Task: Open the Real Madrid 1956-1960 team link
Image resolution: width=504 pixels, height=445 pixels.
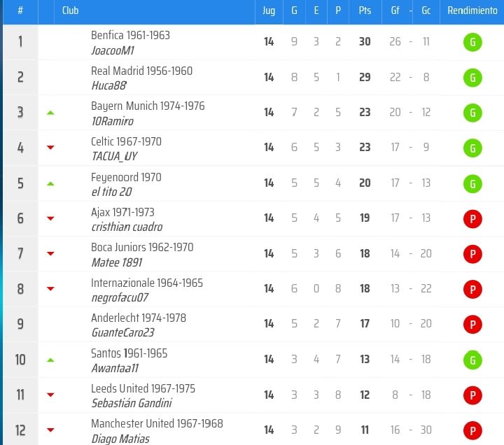Action: coord(141,71)
